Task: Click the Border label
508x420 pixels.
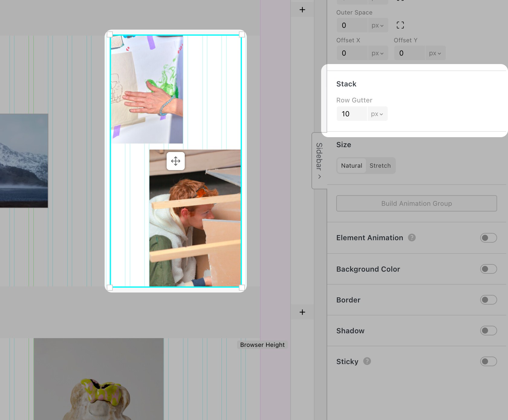Action: coord(348,300)
